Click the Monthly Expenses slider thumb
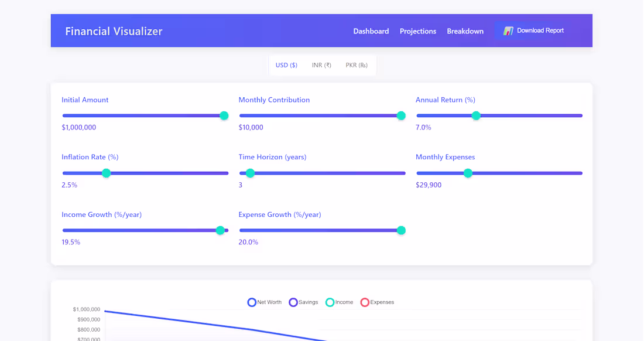This screenshot has height=341, width=644. 468,173
